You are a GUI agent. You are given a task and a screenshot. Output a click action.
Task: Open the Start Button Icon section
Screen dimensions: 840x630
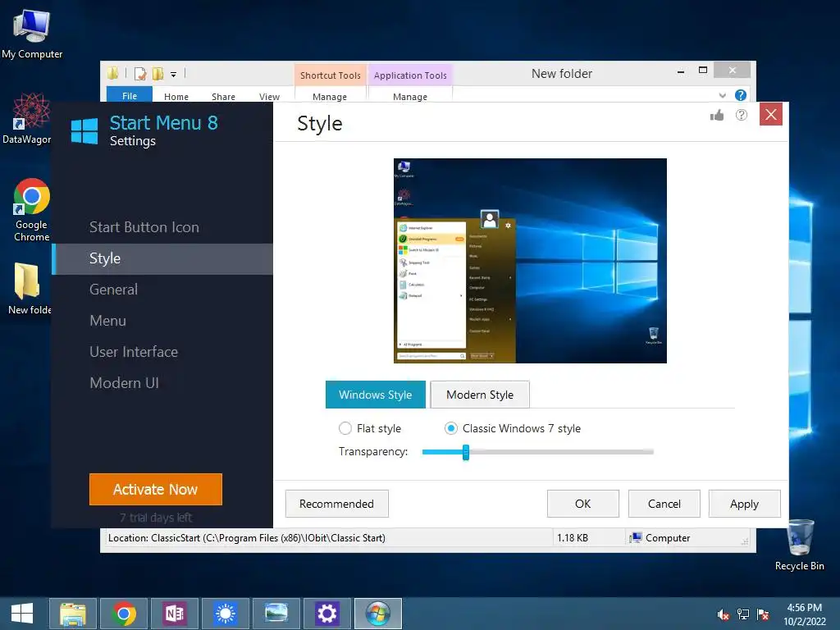144,227
